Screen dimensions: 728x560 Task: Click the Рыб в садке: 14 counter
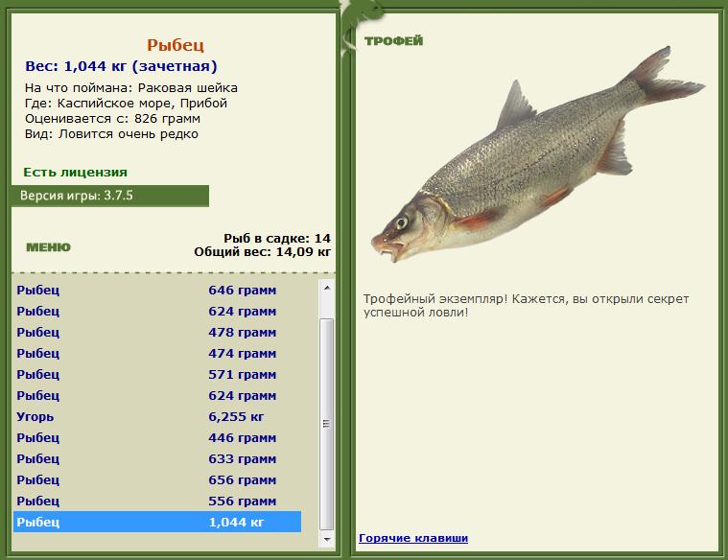click(277, 238)
